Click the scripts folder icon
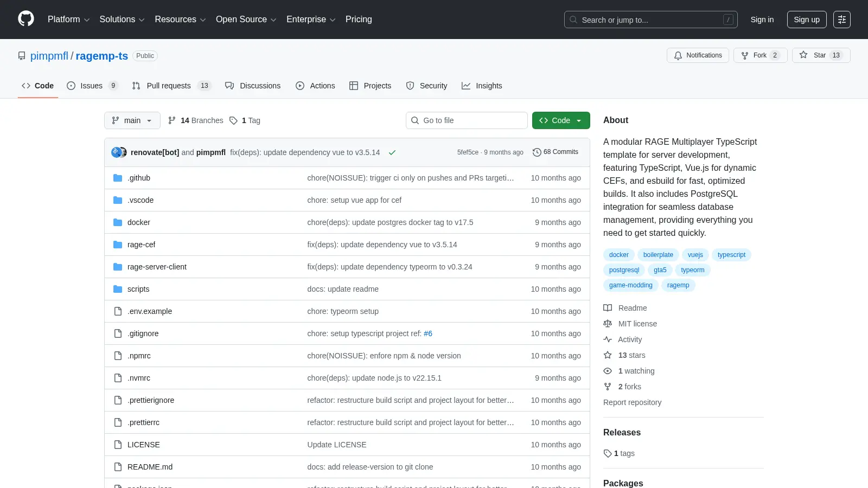The image size is (868, 488). 118,289
